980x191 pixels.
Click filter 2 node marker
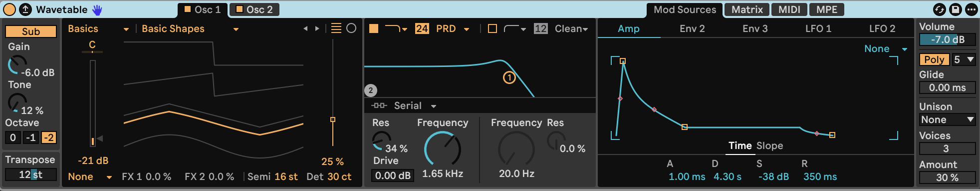pos(370,90)
